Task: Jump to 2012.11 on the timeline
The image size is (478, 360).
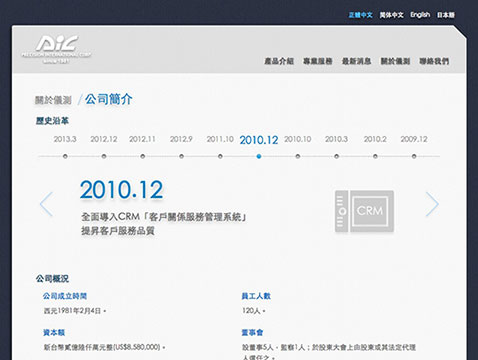Action: click(142, 139)
